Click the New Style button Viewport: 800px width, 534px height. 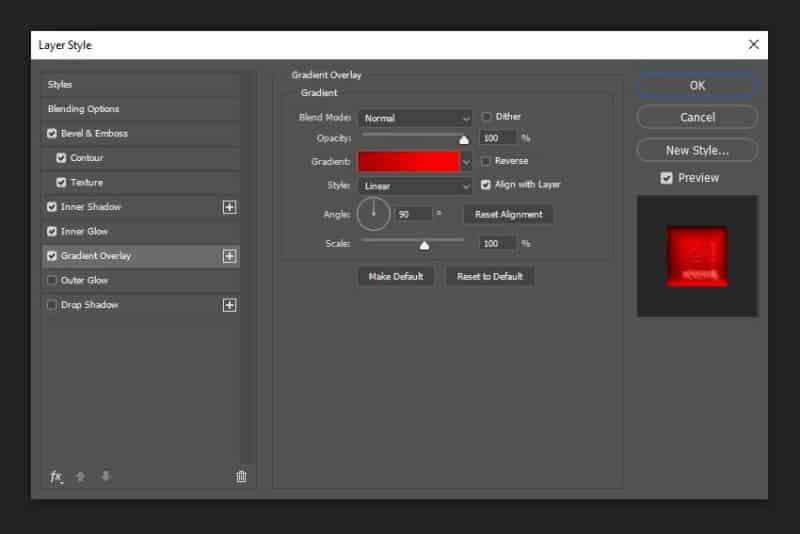tap(697, 150)
